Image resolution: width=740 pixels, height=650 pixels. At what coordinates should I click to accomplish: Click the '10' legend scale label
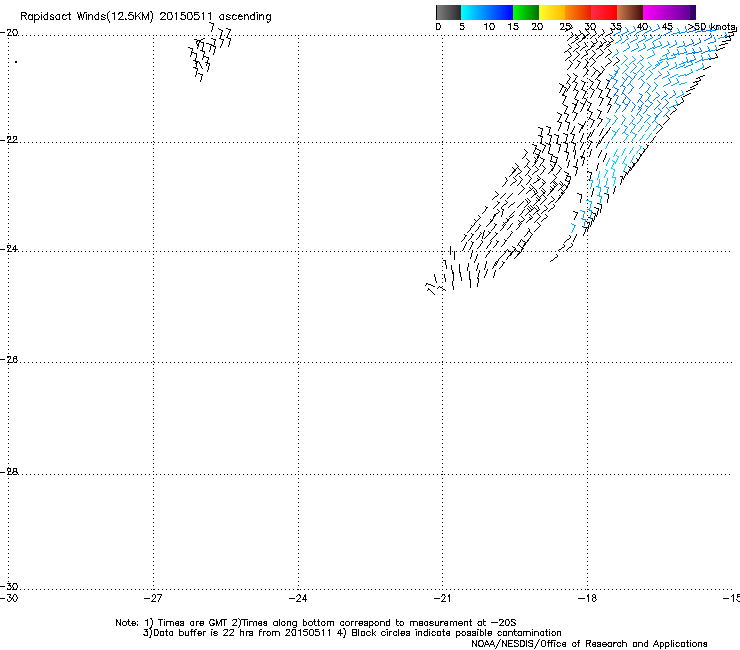489,27
